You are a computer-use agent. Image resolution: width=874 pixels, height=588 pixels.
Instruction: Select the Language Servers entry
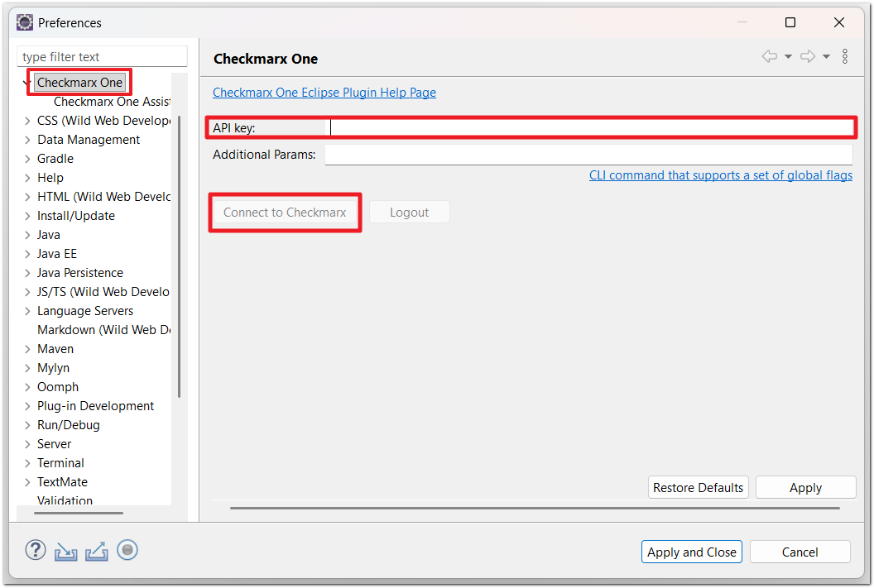pyautogui.click(x=85, y=311)
